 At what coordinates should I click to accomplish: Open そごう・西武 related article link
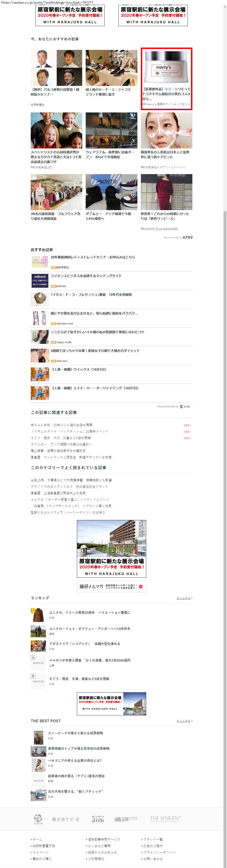click(x=61, y=438)
